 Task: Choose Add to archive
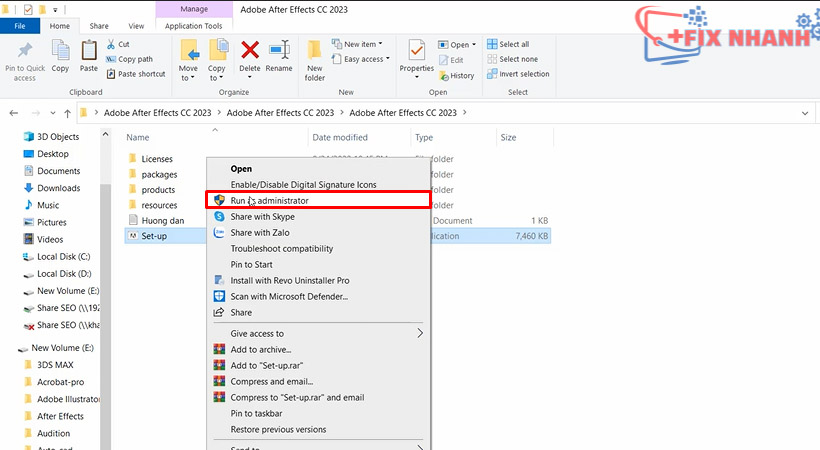(261, 350)
